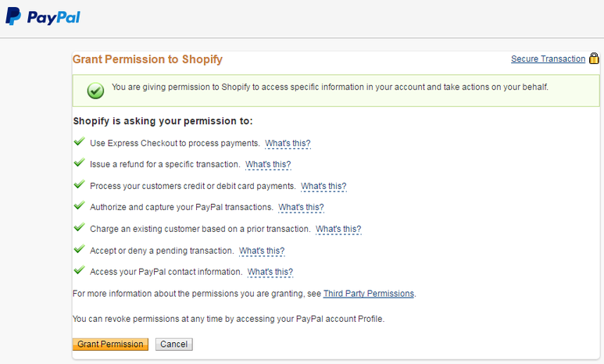Open the Third Party Permissions link
This screenshot has width=604, height=364.
pos(368,294)
